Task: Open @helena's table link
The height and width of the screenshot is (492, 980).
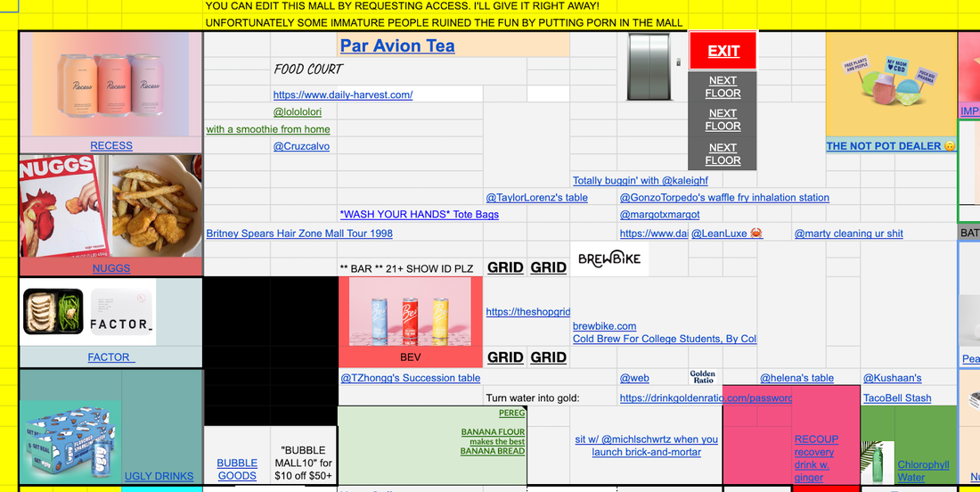Action: 796,378
